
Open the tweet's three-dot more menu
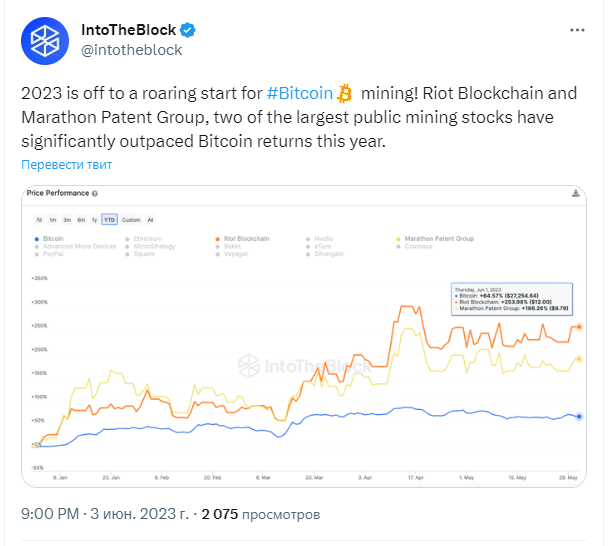577,30
